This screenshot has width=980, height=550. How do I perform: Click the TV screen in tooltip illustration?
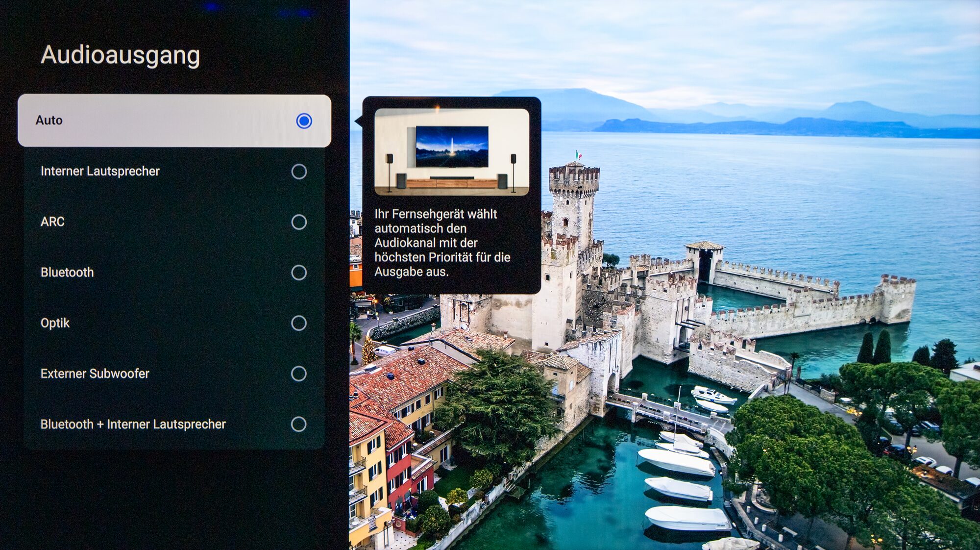coord(452,146)
